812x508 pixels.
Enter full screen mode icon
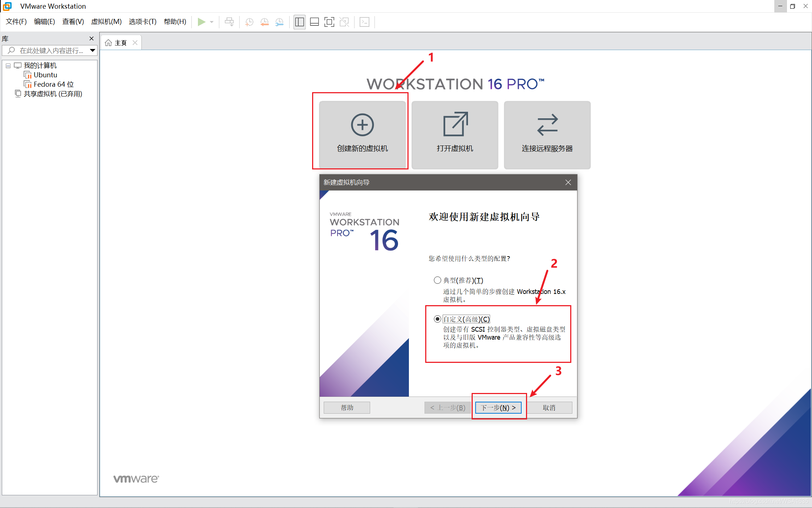pyautogui.click(x=329, y=22)
